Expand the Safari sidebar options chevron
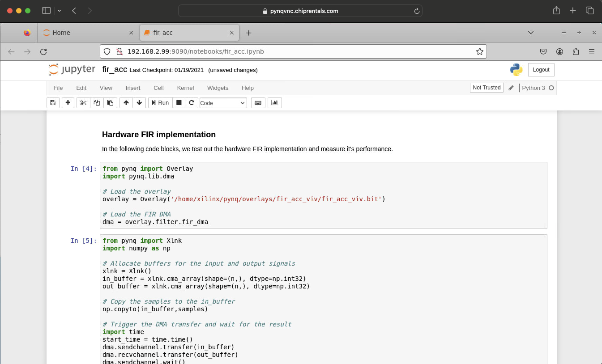This screenshot has width=602, height=364. [59, 11]
